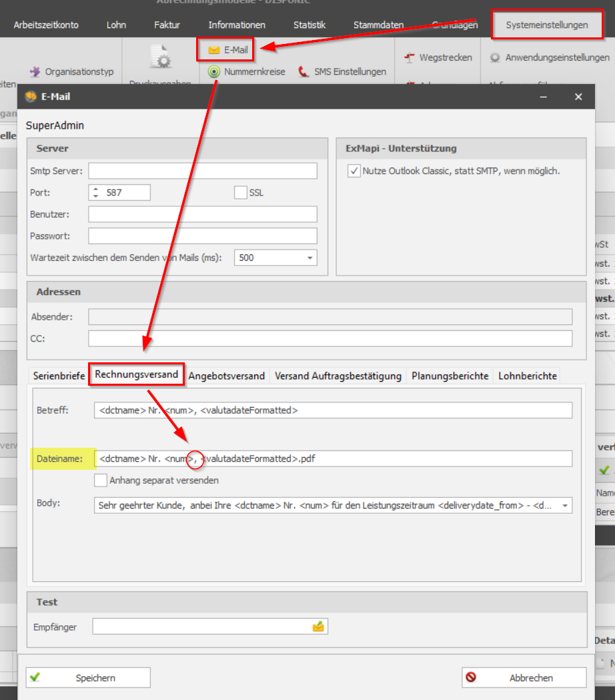Open E-Mail settings in the ribbon
Viewport: 615px width, 700px height.
[x=227, y=50]
